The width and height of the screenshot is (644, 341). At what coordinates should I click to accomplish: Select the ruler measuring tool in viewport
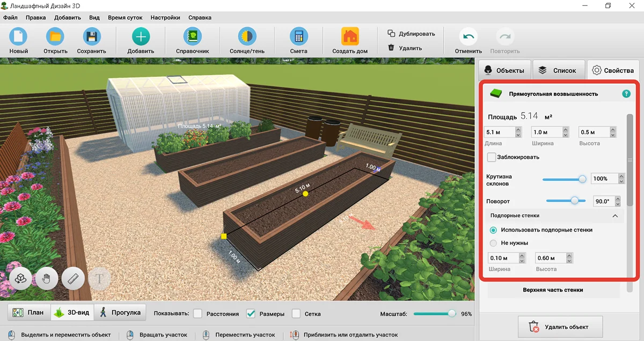(73, 279)
